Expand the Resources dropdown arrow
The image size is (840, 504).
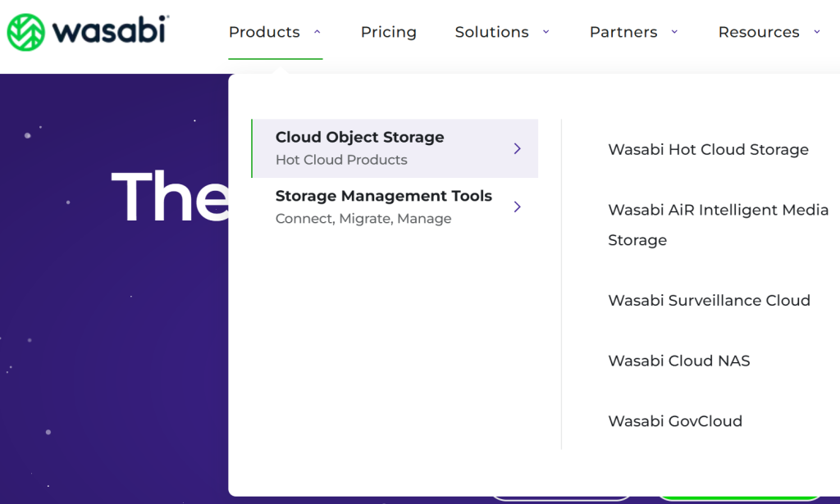817,32
